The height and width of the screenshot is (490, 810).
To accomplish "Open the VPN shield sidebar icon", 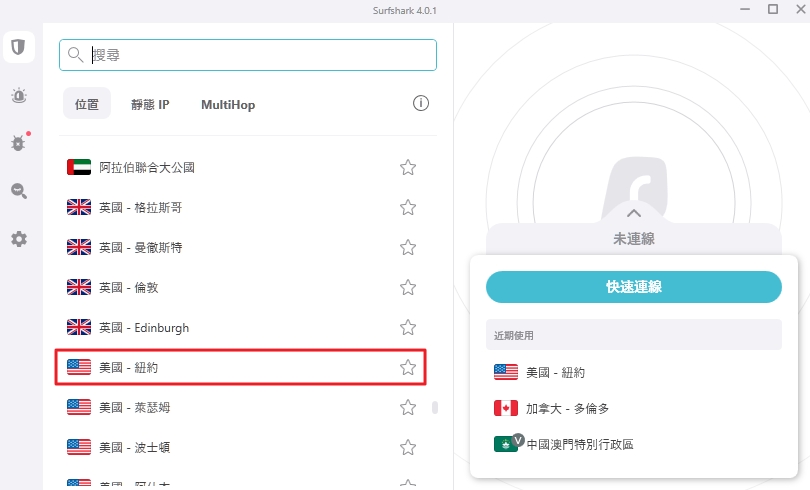I will point(19,47).
